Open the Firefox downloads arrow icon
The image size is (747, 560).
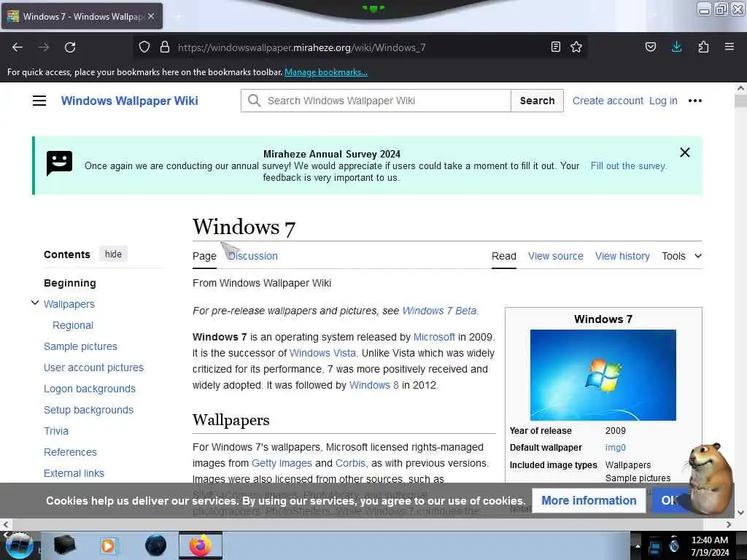676,47
